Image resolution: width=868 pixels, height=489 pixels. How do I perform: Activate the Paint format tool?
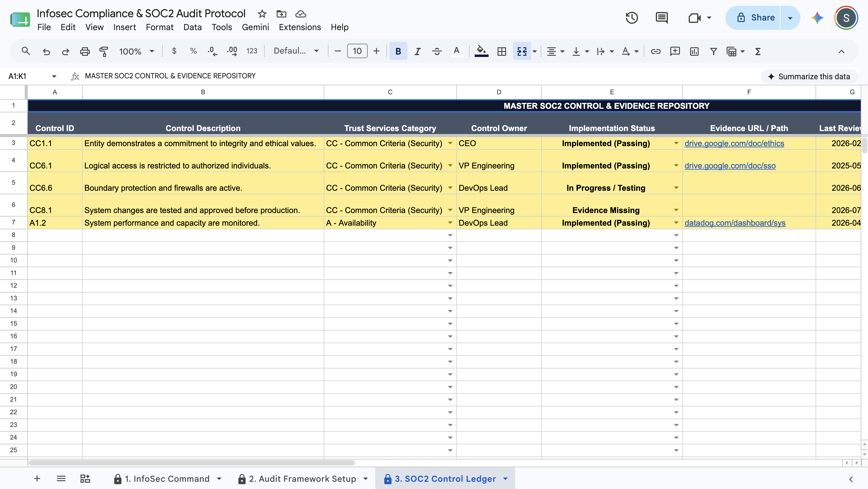coord(104,51)
